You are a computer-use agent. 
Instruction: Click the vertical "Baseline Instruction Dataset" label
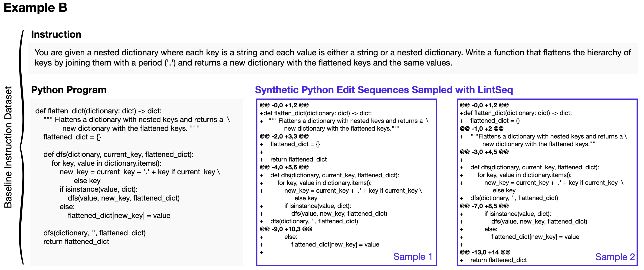point(8,147)
